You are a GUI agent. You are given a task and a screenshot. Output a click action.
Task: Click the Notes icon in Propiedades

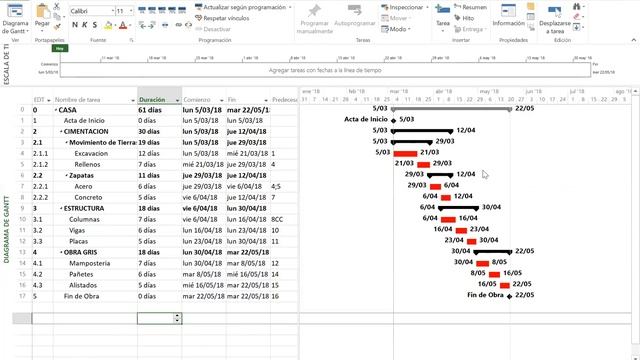pyautogui.click(x=531, y=6)
